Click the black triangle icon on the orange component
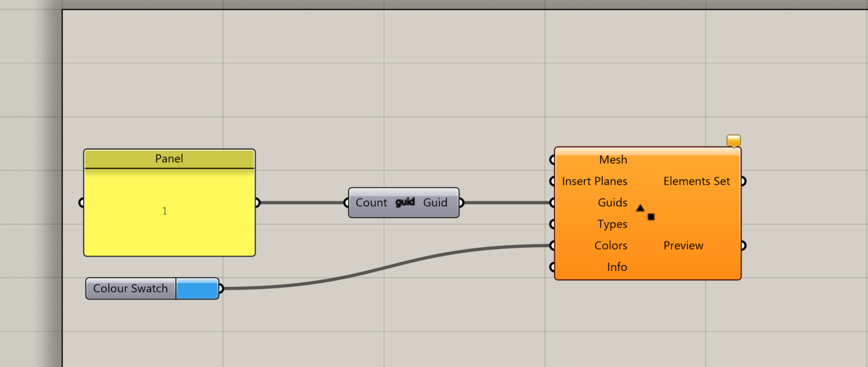This screenshot has width=868, height=367. [x=640, y=208]
